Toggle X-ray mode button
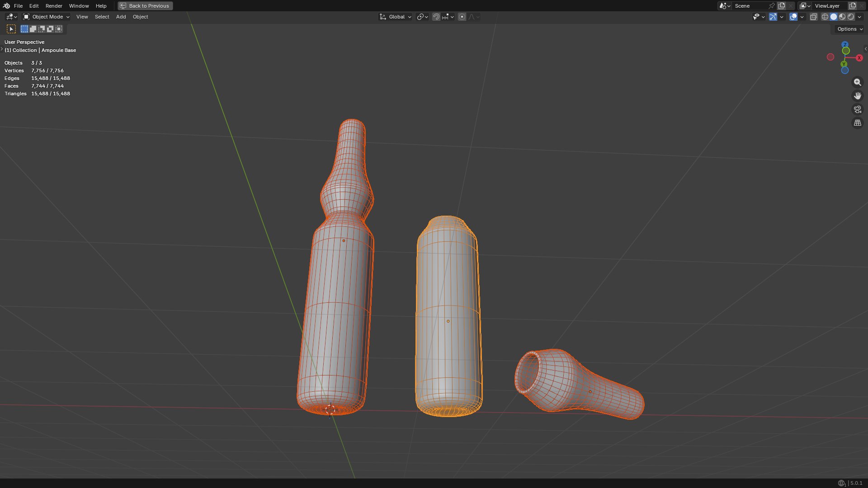 coord(813,17)
